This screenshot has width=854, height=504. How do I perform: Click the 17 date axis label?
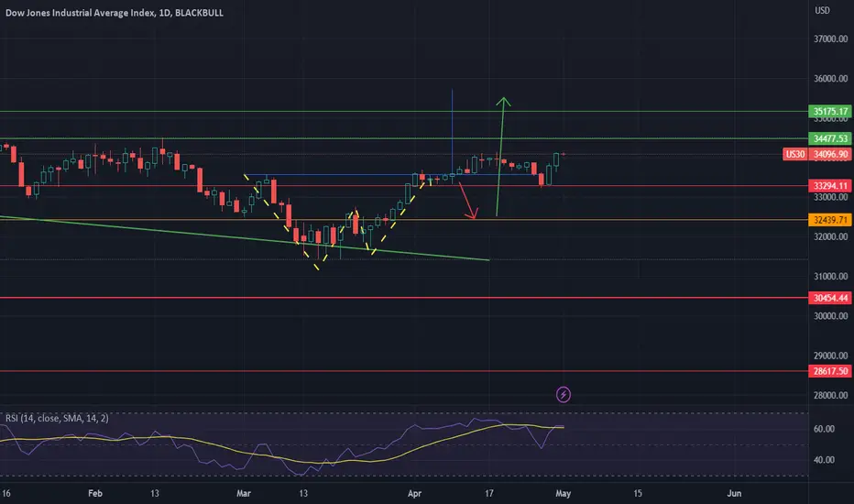pyautogui.click(x=489, y=493)
